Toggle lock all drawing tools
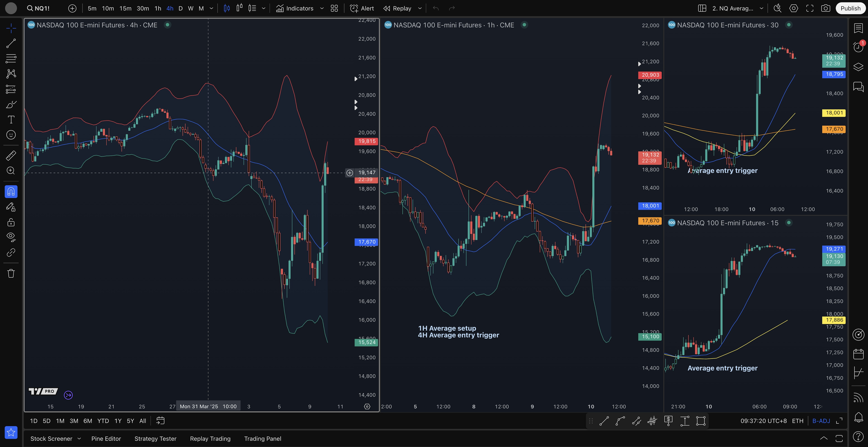Screen dimensions: 868x447 (11, 222)
